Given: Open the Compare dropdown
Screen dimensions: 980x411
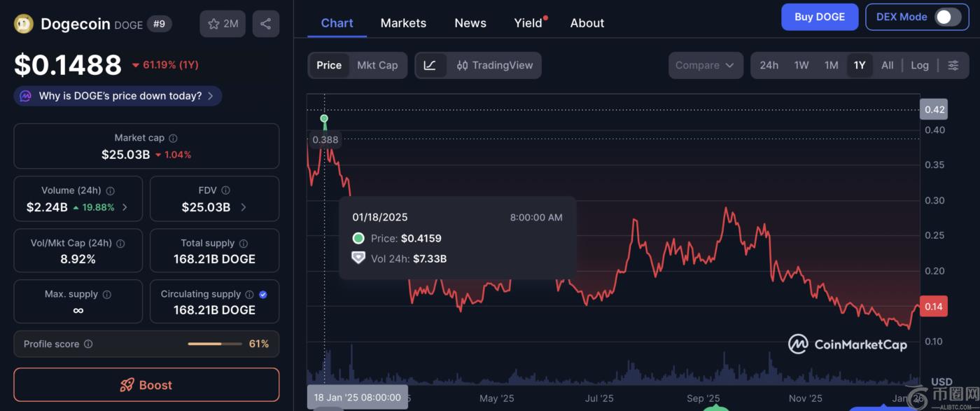Looking at the screenshot, I should [x=705, y=65].
